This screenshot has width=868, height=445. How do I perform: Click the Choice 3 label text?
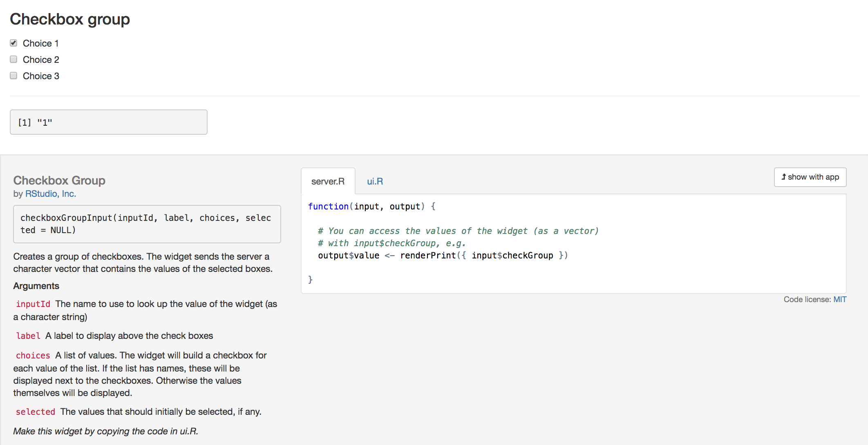coord(41,76)
